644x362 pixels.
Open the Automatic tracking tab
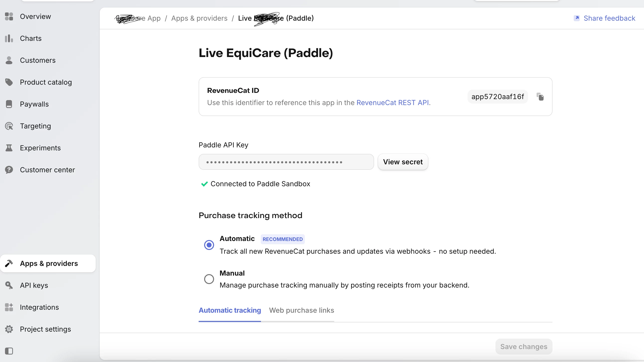tap(230, 310)
